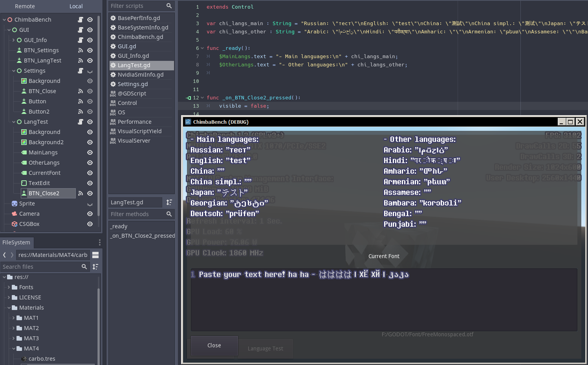
Task: Select the CSGBox node icon
Action: [15, 224]
